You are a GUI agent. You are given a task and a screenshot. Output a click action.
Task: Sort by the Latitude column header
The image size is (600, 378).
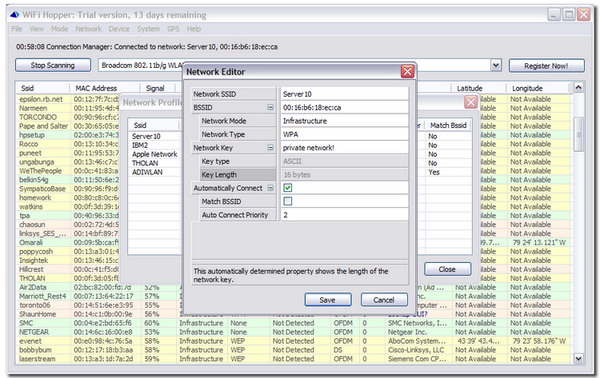[478, 88]
